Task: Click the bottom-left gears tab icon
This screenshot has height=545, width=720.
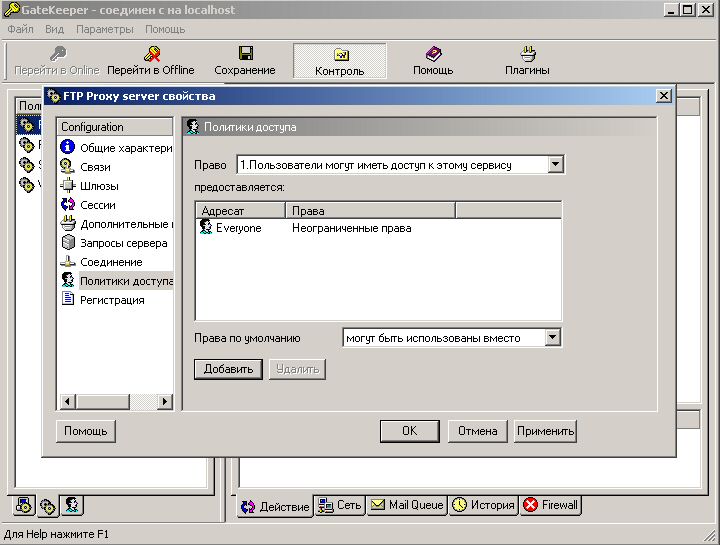Action: 48,506
